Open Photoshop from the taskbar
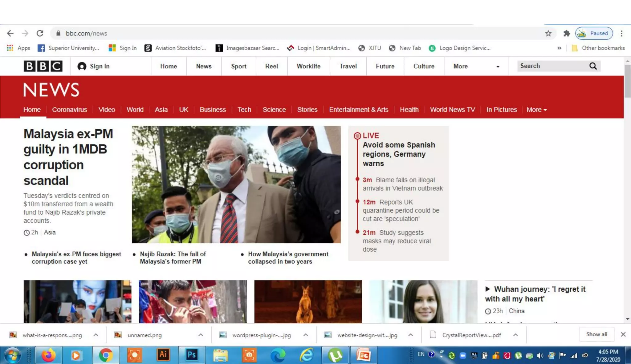 click(191, 355)
